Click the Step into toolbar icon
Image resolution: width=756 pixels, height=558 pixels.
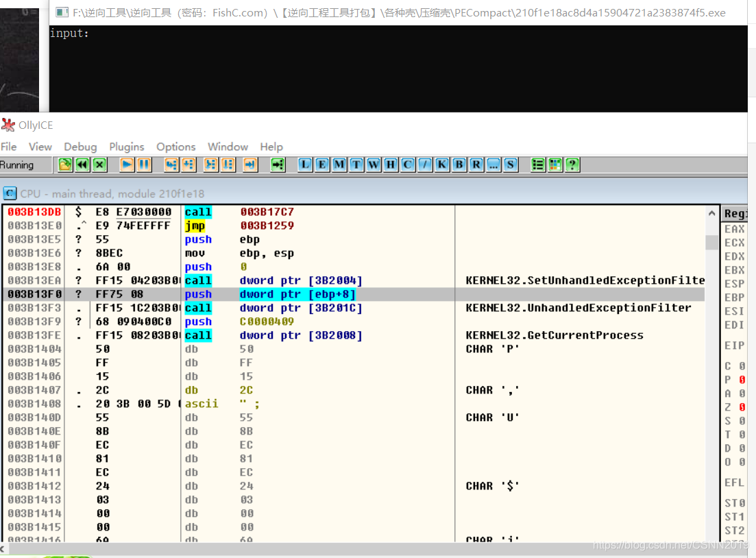171,165
